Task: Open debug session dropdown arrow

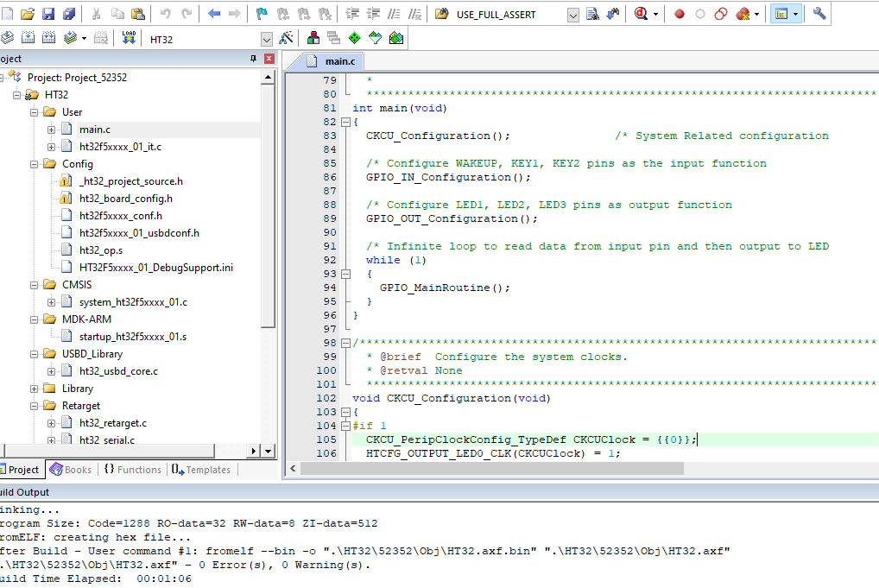Action: [x=655, y=14]
